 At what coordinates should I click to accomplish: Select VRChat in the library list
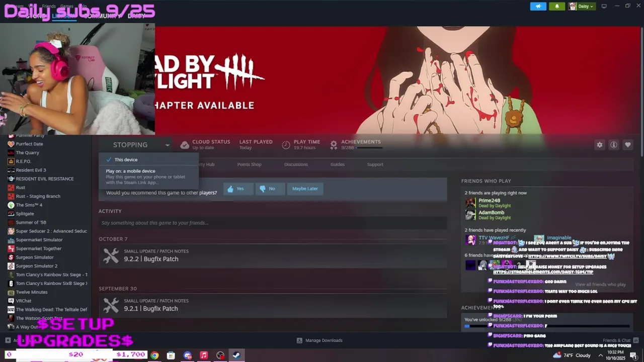23,301
